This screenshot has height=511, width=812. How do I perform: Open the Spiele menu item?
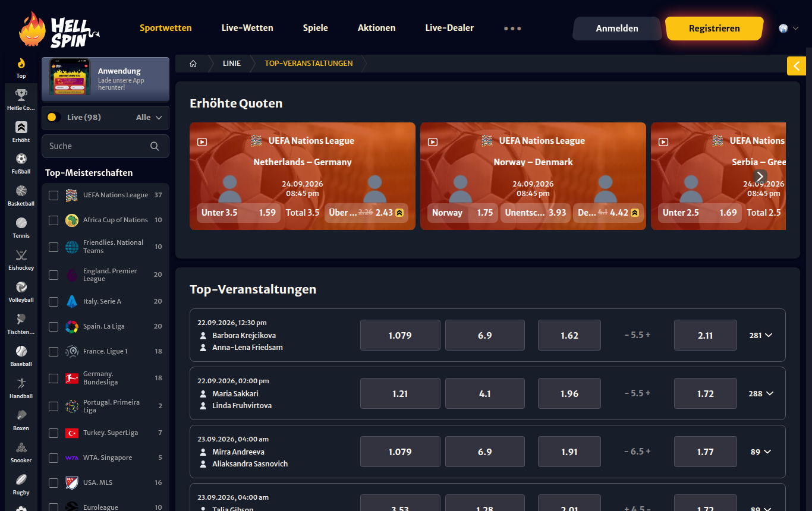tap(316, 28)
